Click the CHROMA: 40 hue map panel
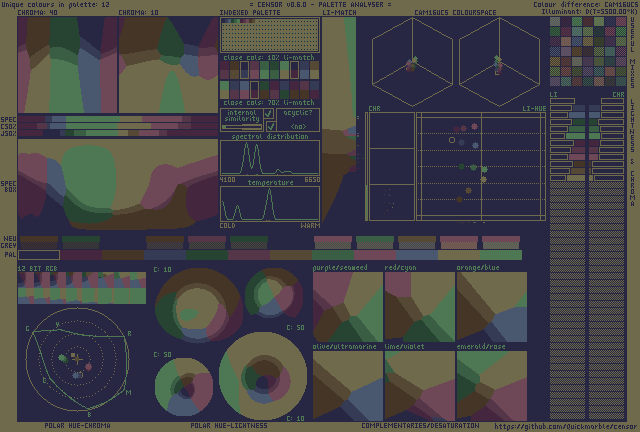Viewport: 640px width, 432px height. pos(68,66)
